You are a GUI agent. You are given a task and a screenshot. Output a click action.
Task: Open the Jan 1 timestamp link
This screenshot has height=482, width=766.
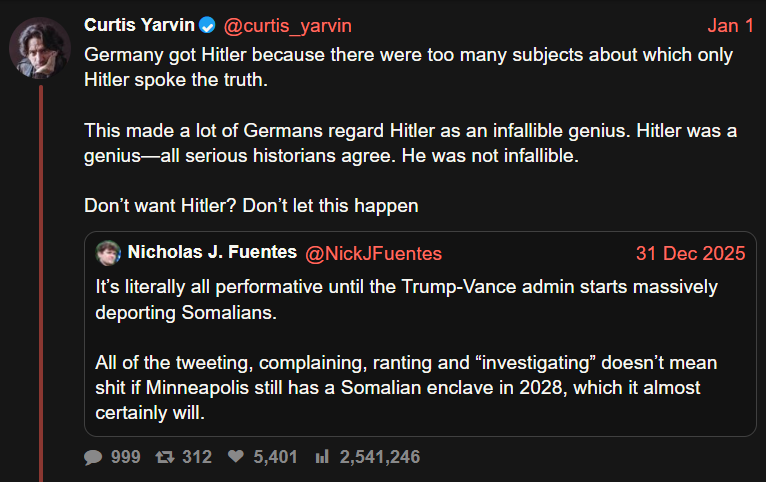pyautogui.click(x=730, y=25)
